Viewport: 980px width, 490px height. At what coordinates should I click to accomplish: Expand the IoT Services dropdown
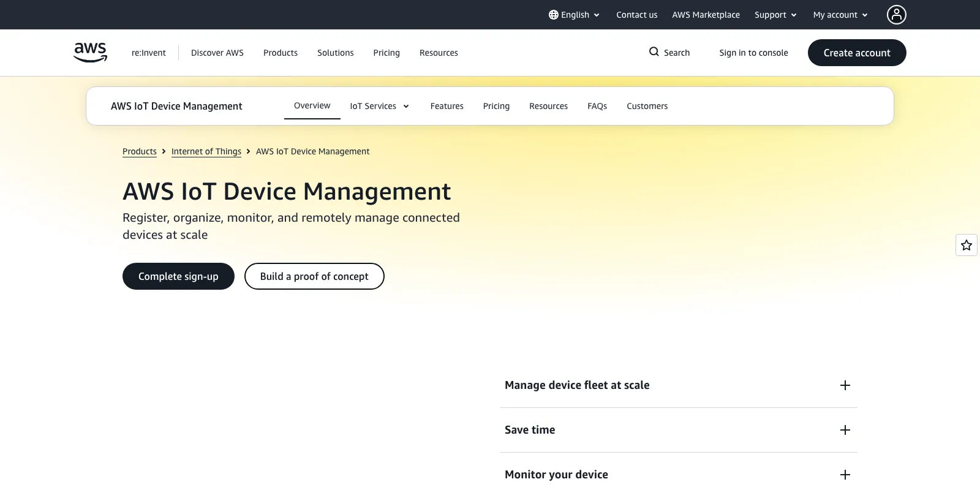pos(379,106)
